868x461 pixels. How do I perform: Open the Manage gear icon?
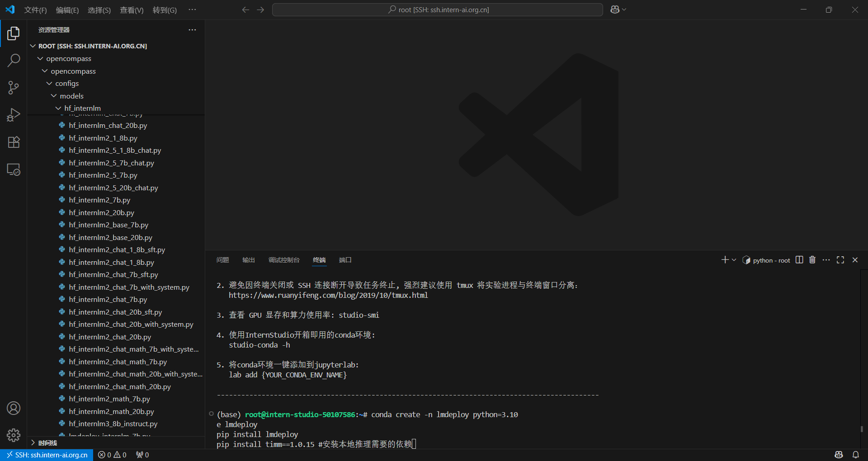coord(14,435)
